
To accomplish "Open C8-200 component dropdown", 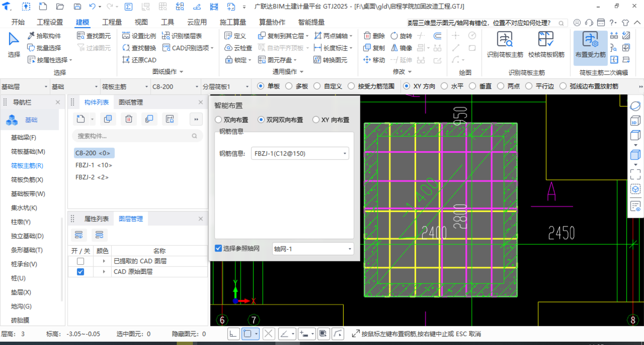I will (x=176, y=87).
